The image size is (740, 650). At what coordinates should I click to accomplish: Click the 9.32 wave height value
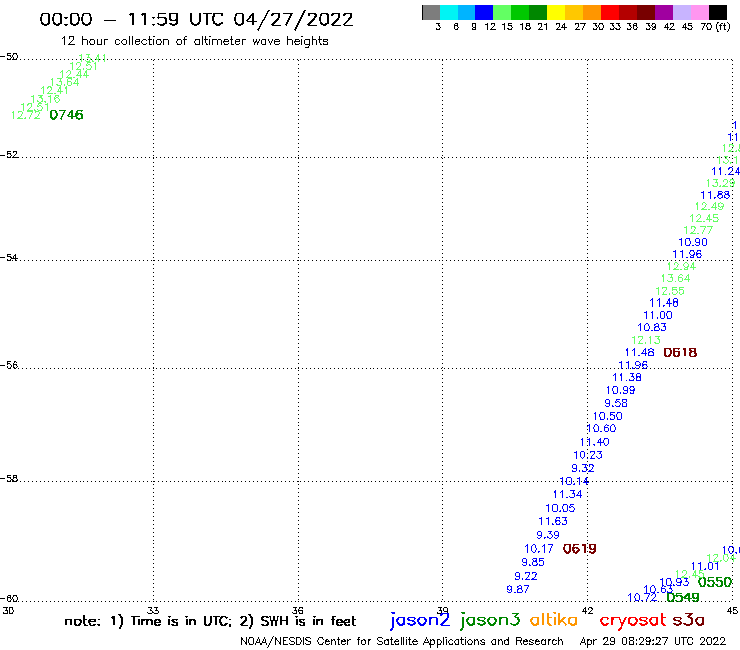tap(583, 468)
